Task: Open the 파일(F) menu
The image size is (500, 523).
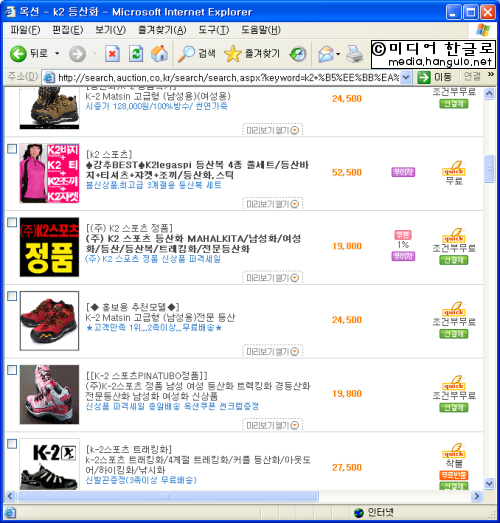Action: click(x=25, y=30)
